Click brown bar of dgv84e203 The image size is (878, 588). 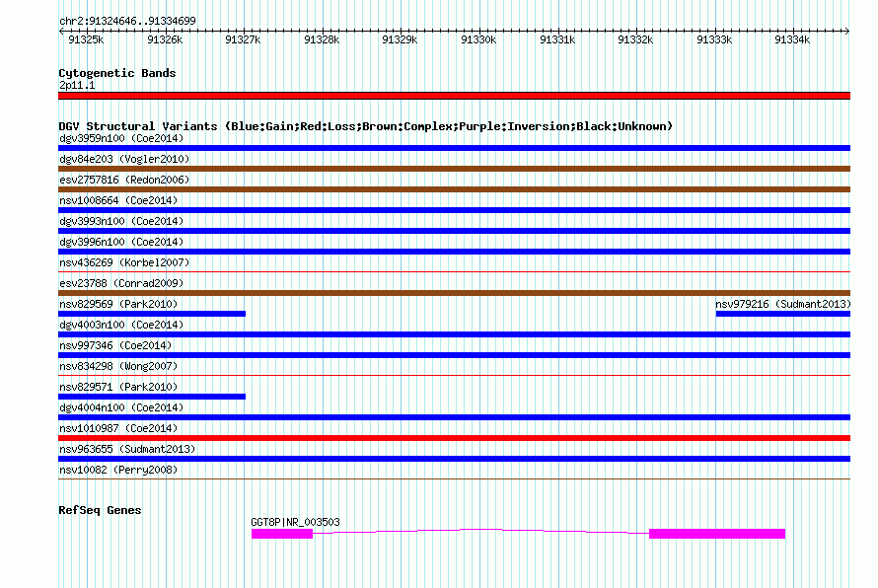tap(454, 169)
